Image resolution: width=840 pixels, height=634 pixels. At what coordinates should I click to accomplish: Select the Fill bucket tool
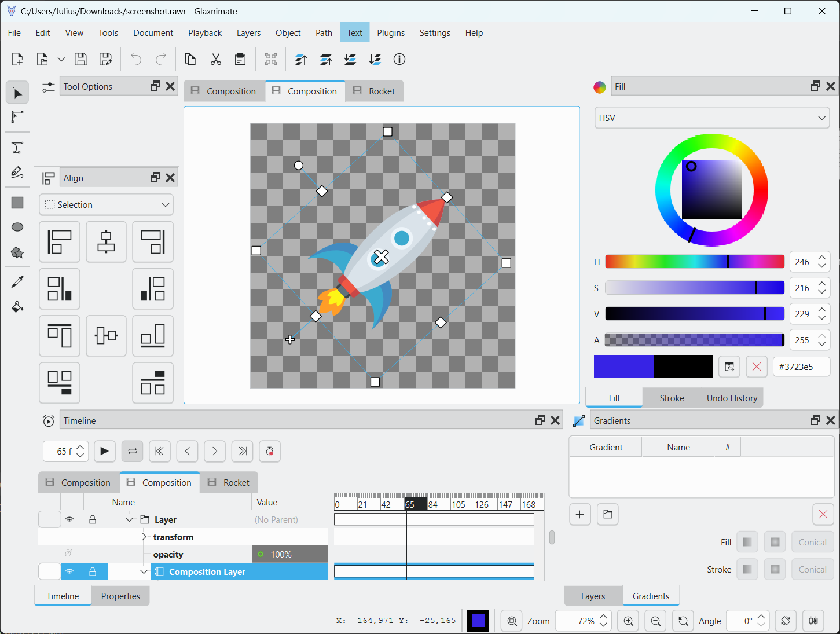(17, 307)
